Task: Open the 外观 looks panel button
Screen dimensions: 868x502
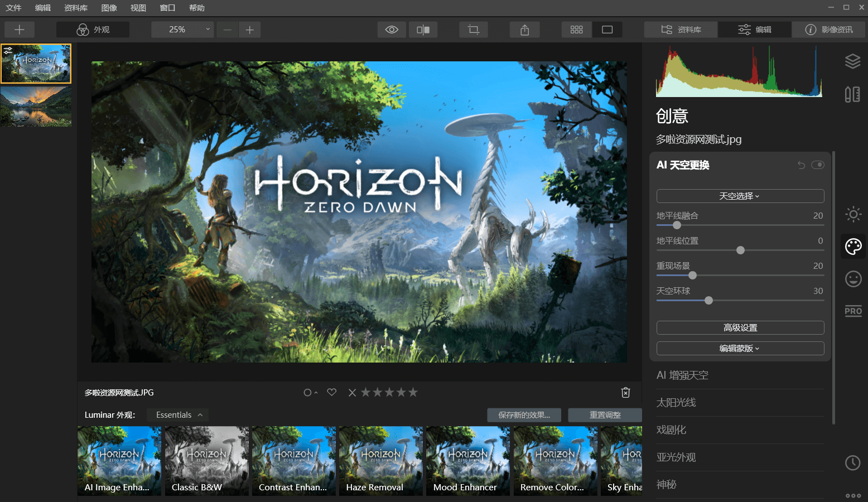Action: click(x=93, y=30)
